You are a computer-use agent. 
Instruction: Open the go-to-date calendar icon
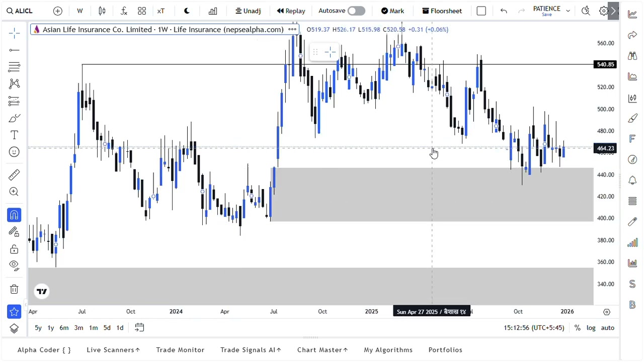pyautogui.click(x=139, y=328)
